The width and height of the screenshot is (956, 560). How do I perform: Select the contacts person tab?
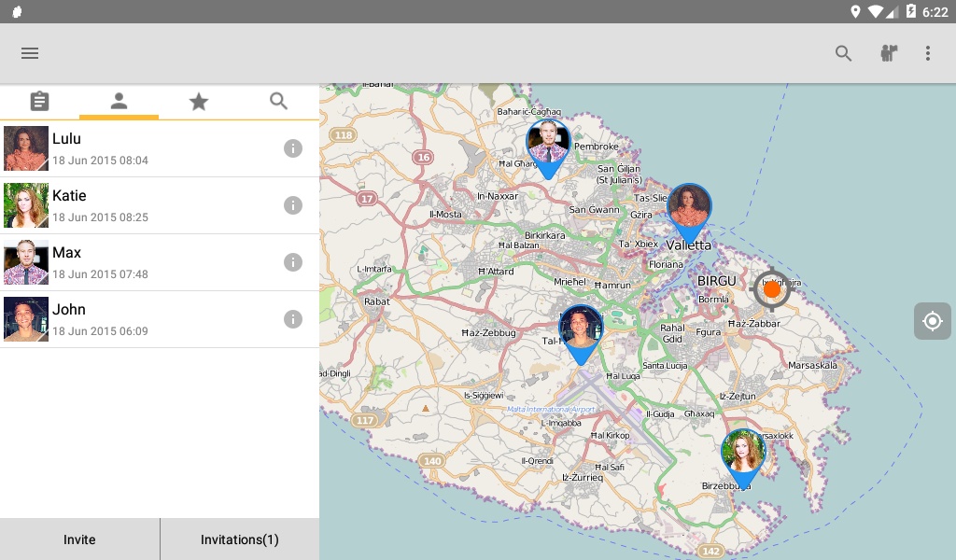(x=119, y=101)
